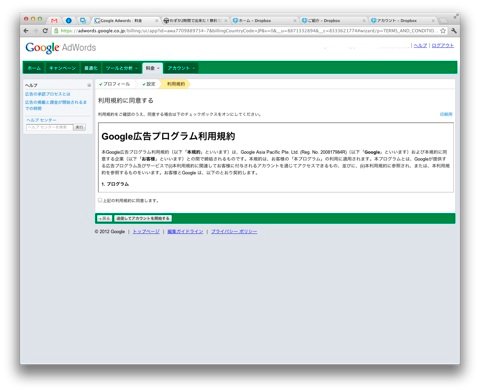Open the プライバシー ポリシー footer link

(x=234, y=231)
